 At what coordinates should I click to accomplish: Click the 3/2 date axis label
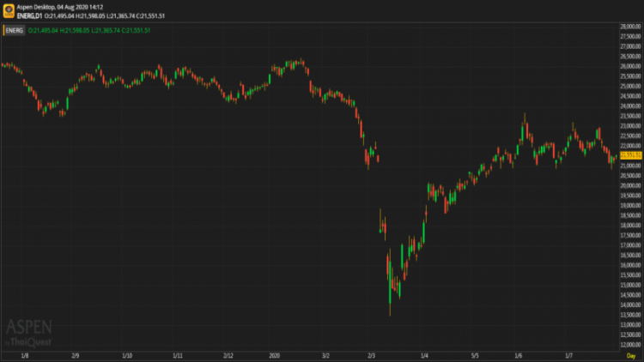coord(325,356)
